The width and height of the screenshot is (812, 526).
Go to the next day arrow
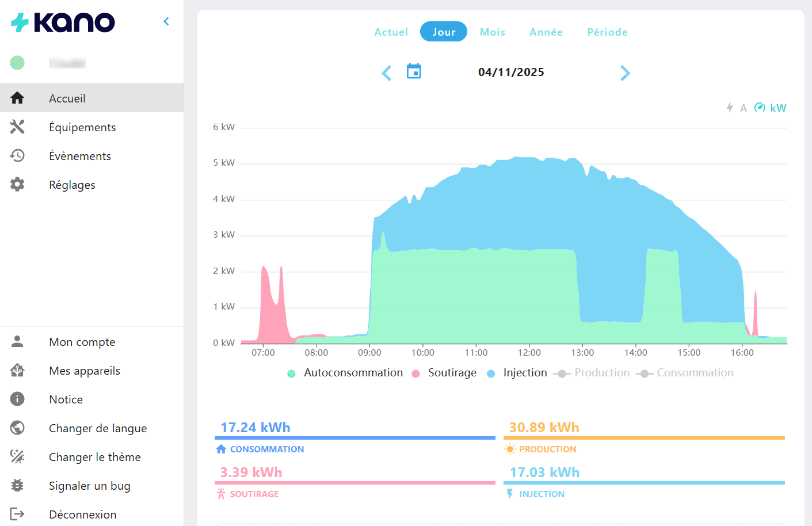click(x=625, y=73)
